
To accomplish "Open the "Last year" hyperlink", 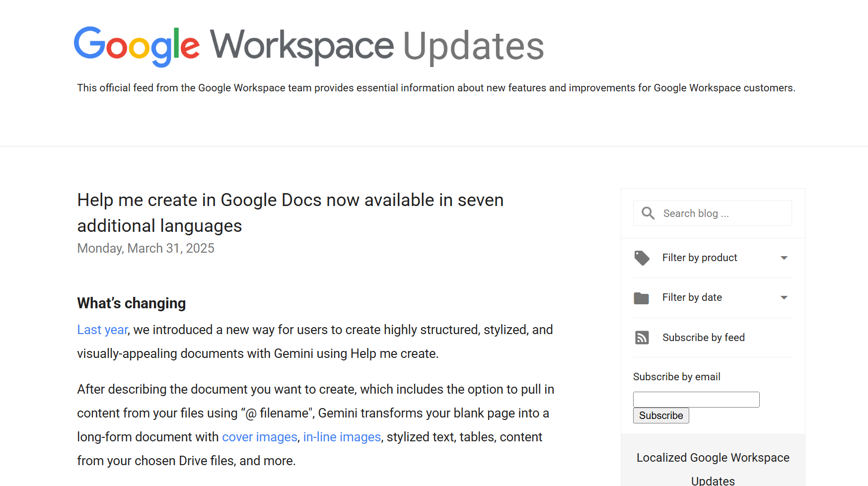I will [102, 329].
